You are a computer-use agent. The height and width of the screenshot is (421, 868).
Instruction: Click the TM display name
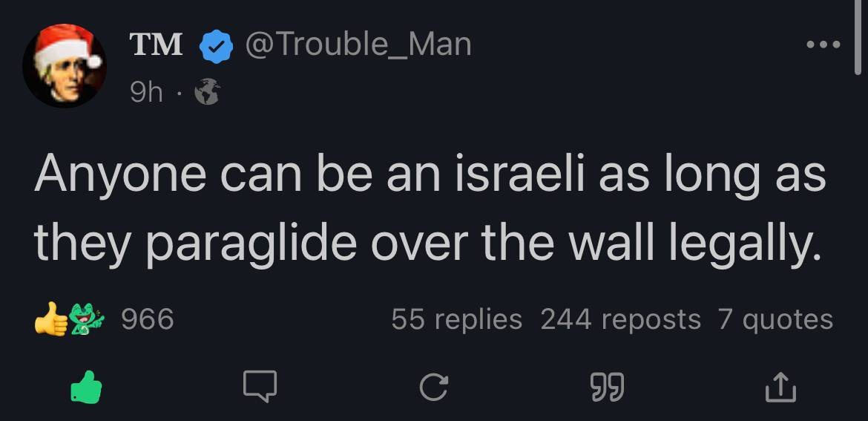156,45
